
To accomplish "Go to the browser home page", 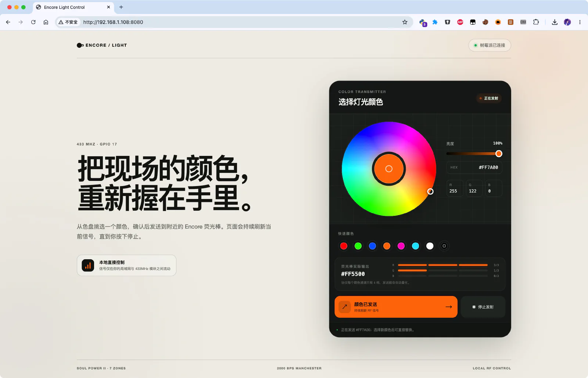I will (46, 22).
